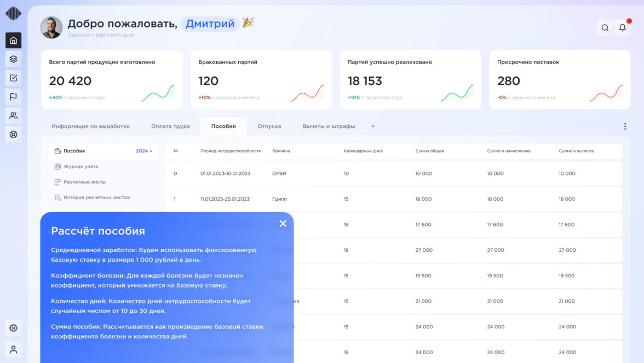Close the Рассчёт пособия popup

(x=283, y=223)
